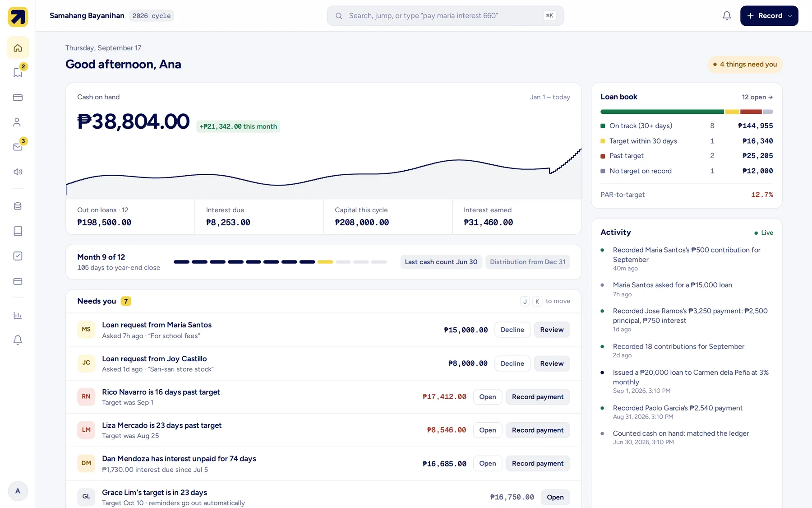Screen dimensions: 812x508
Task: Open the members person icon in sidebar
Action: 18,122
